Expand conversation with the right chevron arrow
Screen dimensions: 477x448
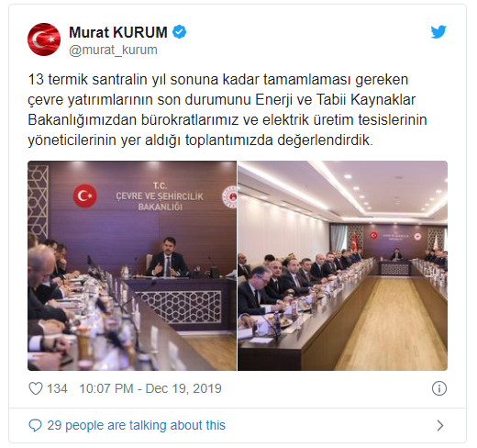click(x=440, y=425)
